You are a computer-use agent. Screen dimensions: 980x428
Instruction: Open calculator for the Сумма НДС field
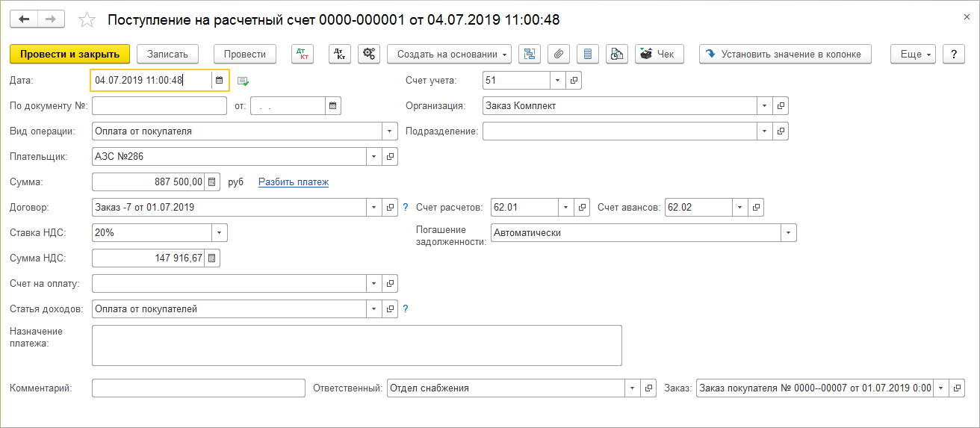point(212,258)
